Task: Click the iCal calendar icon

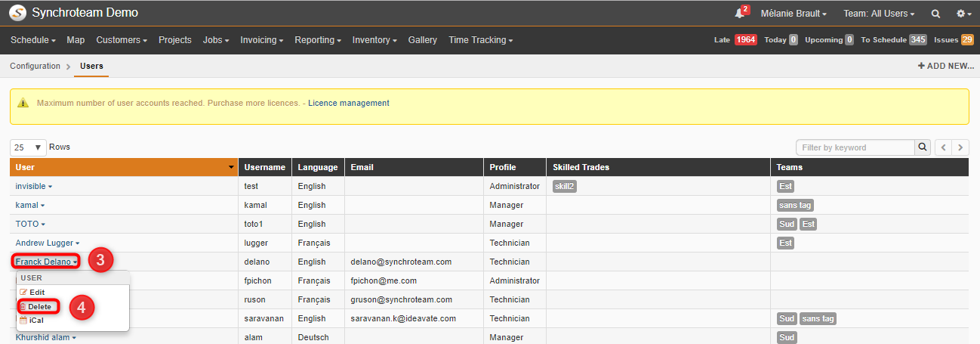Action: click(x=23, y=321)
